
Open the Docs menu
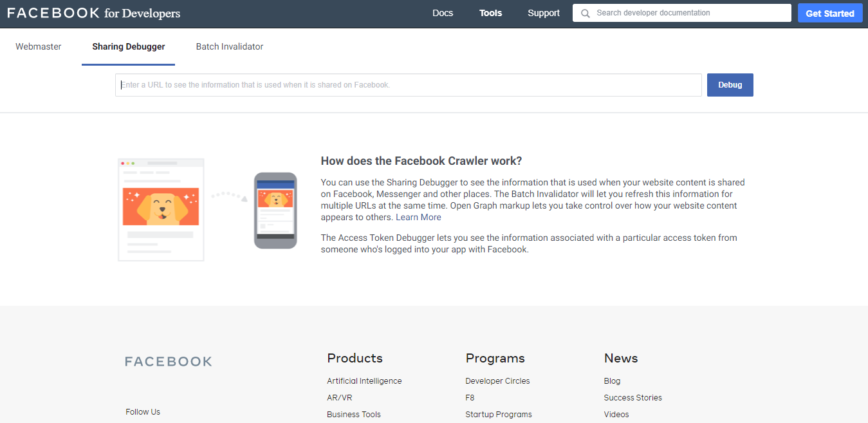pos(442,12)
